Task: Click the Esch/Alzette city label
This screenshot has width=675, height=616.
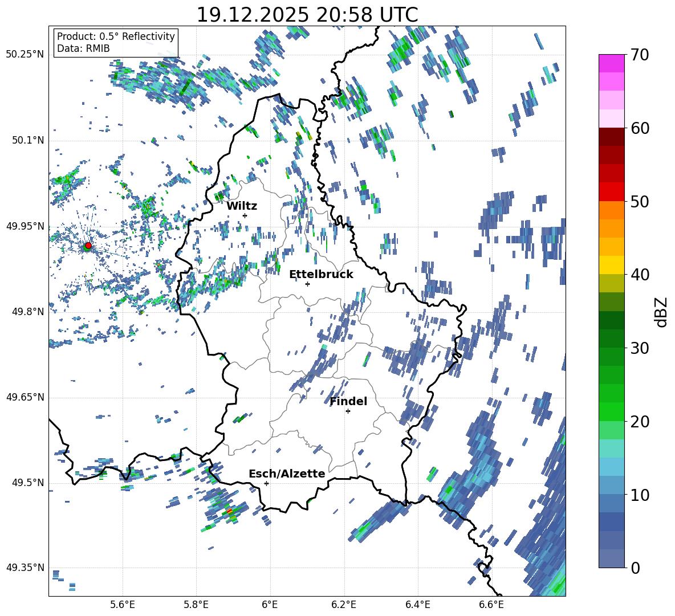Action: [x=286, y=474]
